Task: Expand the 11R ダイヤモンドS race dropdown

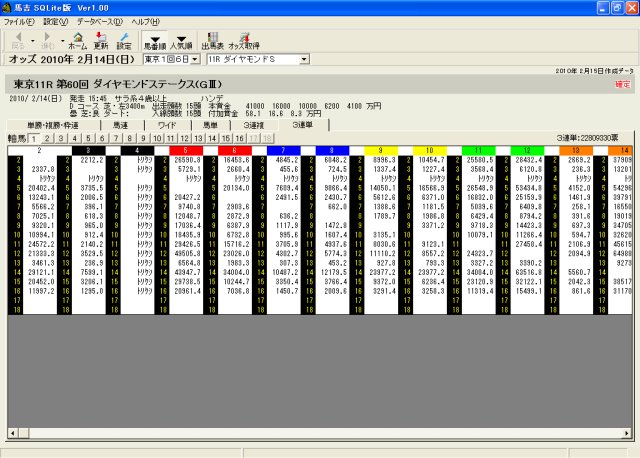Action: (304, 60)
